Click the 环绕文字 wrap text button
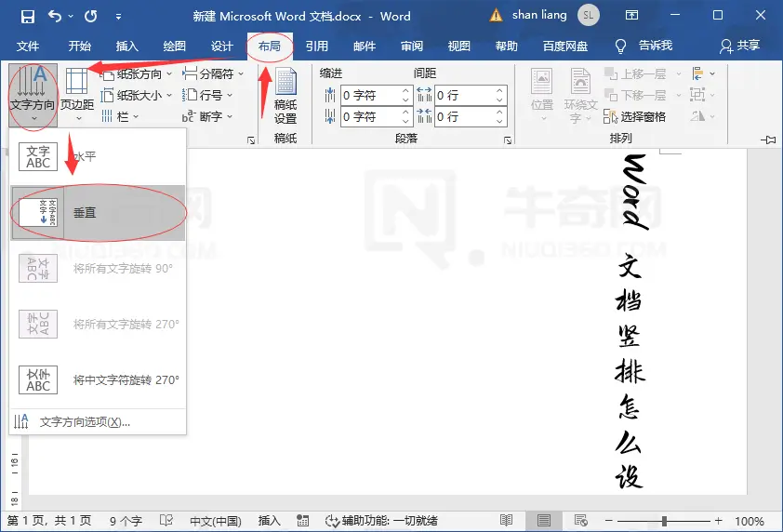The width and height of the screenshot is (783, 532). (581, 96)
